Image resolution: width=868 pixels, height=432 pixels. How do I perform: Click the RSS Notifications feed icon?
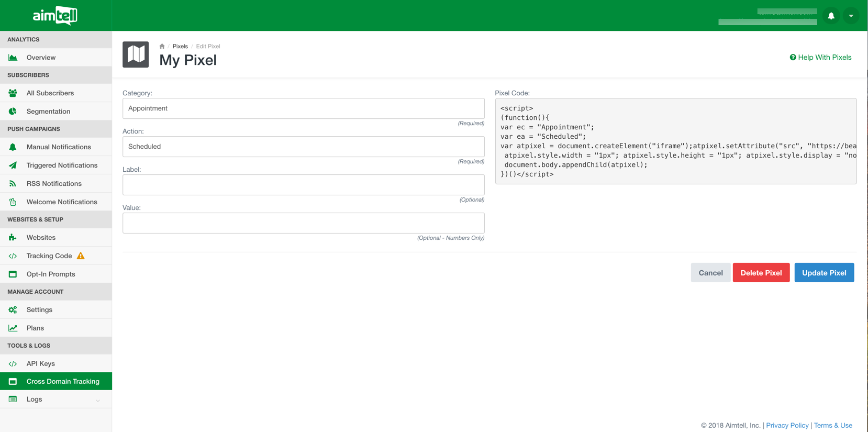click(x=13, y=184)
